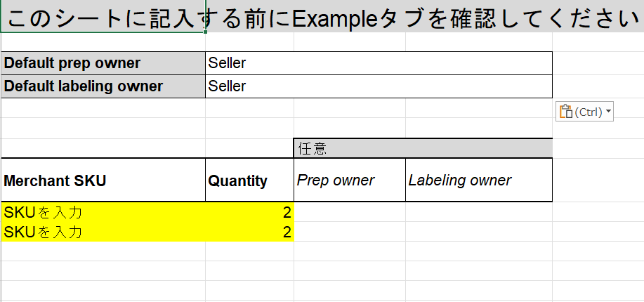Select first row quantity cell with 2
This screenshot has width=644, height=302.
pos(250,212)
